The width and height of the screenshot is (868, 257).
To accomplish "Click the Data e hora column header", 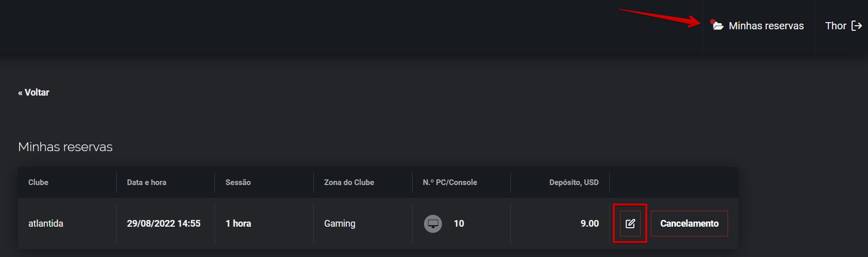I will tap(147, 182).
